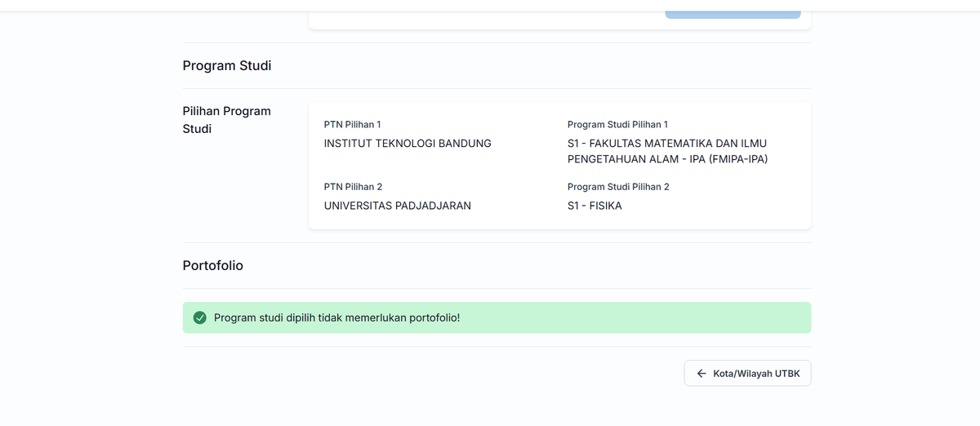Select the FMIPA-IPA program study value
Viewport: 980px width, 426px height.
click(x=668, y=151)
